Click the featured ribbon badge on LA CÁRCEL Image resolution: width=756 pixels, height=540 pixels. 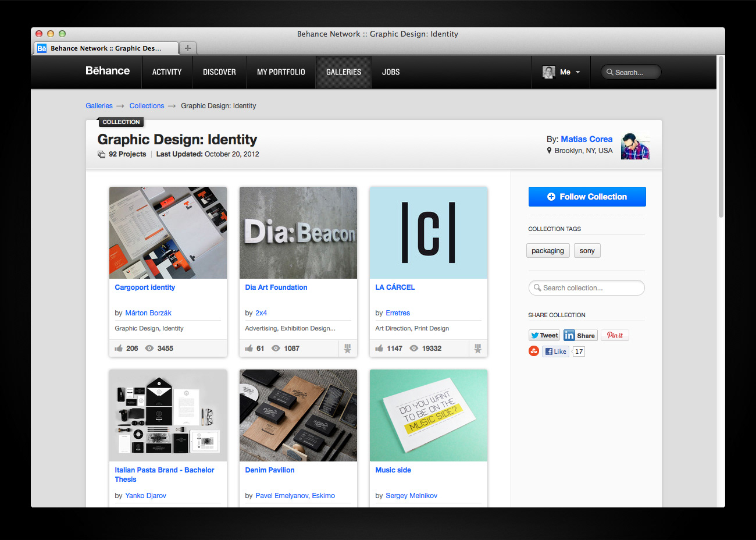[477, 349]
